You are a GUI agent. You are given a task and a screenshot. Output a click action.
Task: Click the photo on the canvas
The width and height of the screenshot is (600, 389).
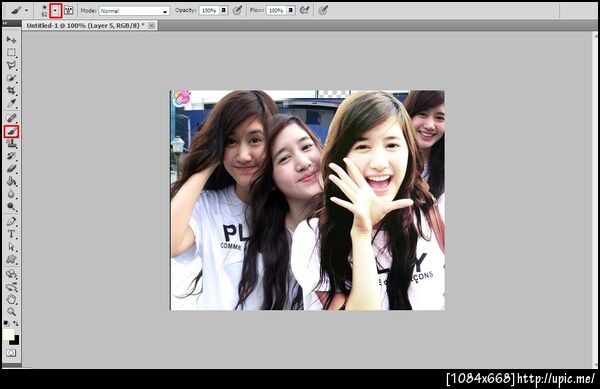pyautogui.click(x=307, y=200)
